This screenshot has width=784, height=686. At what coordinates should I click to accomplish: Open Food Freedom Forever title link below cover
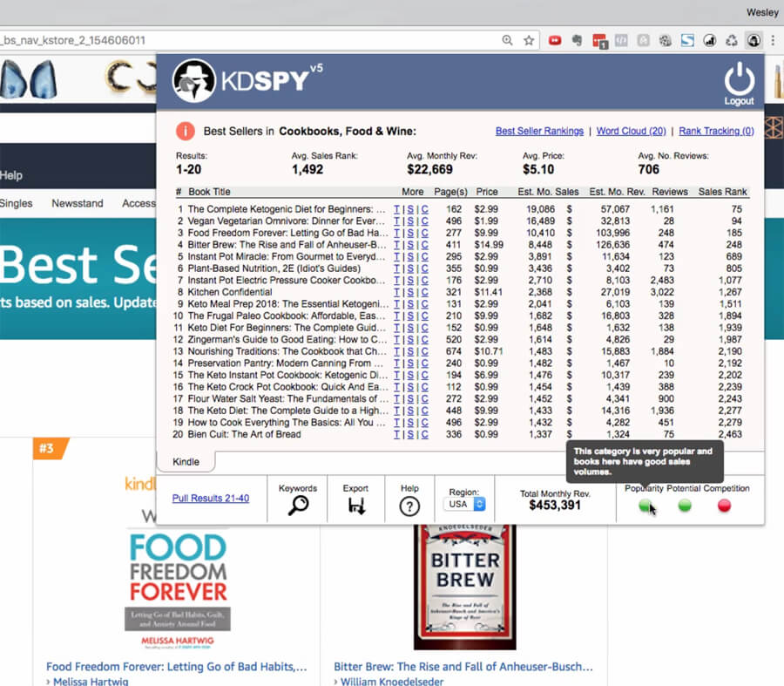(177, 667)
